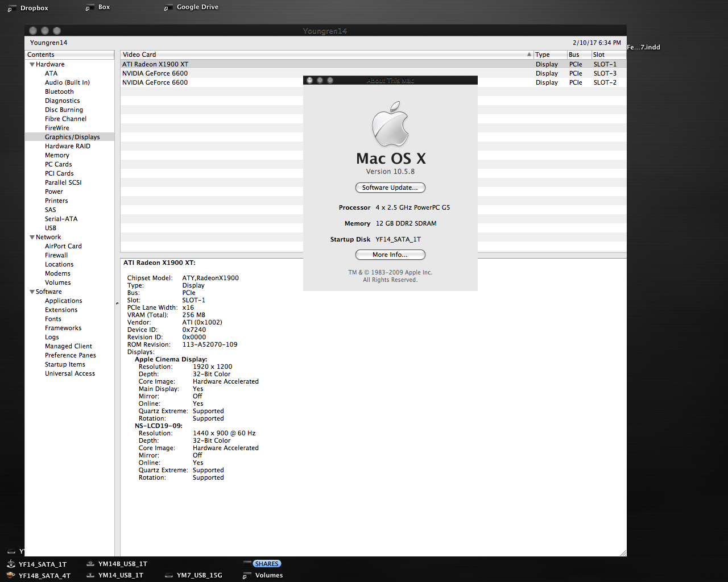Select Audio (Built In) category
The width and height of the screenshot is (728, 582).
pyautogui.click(x=67, y=82)
